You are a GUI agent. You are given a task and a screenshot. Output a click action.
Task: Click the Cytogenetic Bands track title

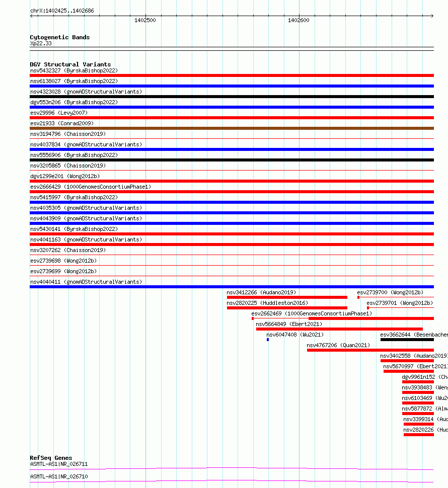click(x=60, y=38)
